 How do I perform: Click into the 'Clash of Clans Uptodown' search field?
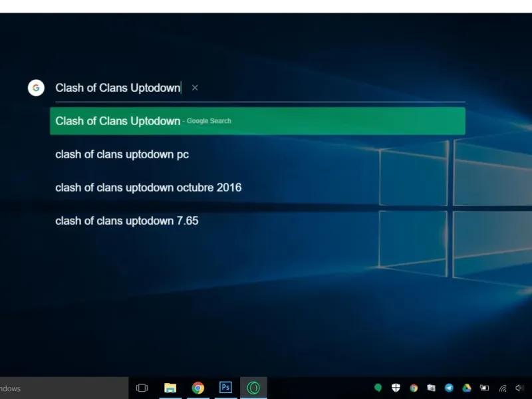260,88
